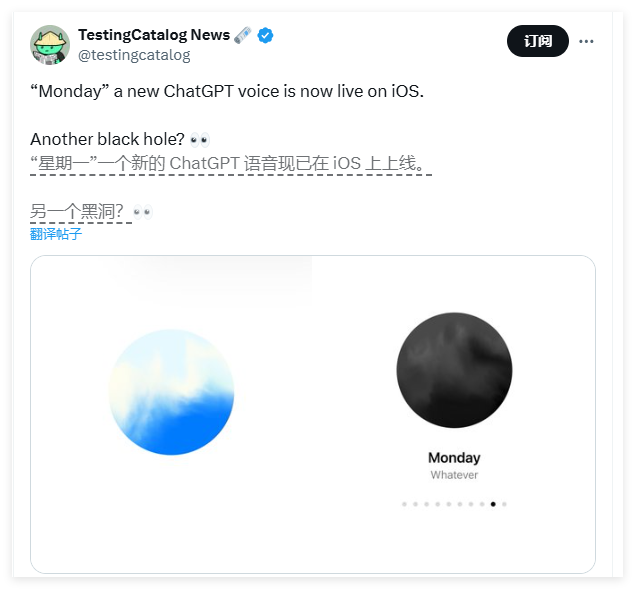Click the last pagination dot in carousel
The height and width of the screenshot is (589, 635).
[x=504, y=504]
